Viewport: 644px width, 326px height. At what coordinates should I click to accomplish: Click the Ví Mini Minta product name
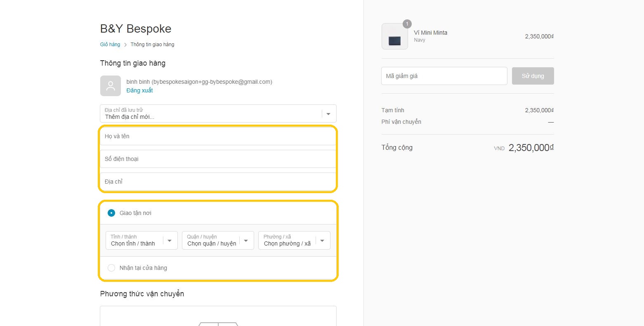click(x=431, y=33)
